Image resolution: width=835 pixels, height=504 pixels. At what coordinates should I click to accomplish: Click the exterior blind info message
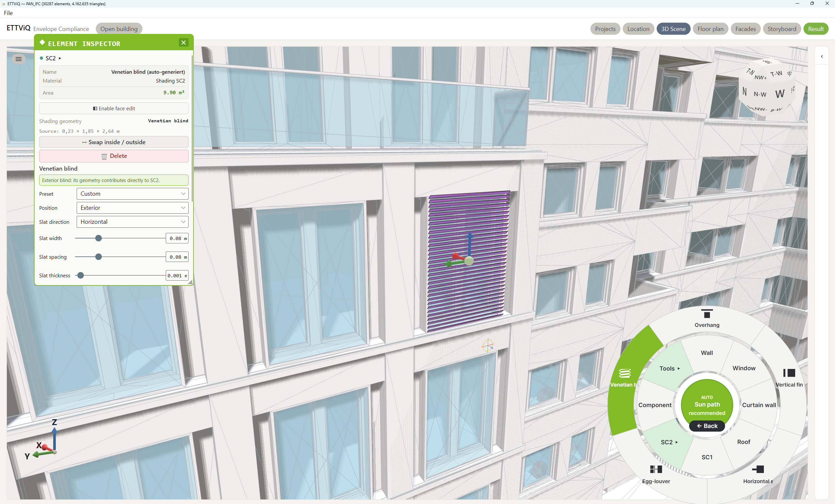[x=114, y=180]
